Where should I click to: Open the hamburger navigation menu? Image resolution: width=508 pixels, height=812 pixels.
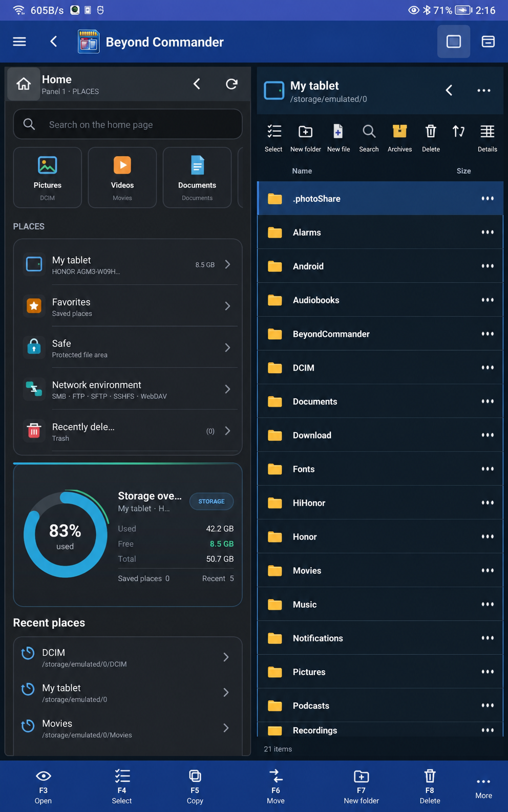pyautogui.click(x=19, y=41)
